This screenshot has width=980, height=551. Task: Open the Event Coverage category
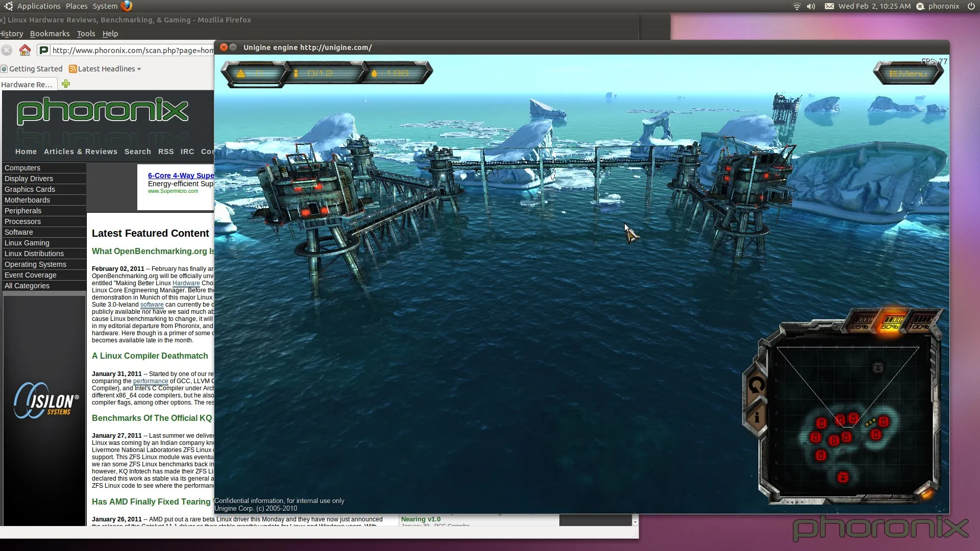pyautogui.click(x=44, y=275)
